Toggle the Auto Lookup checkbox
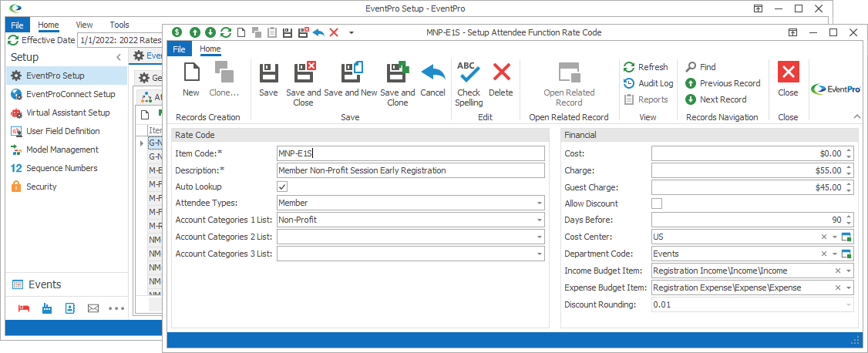 282,187
